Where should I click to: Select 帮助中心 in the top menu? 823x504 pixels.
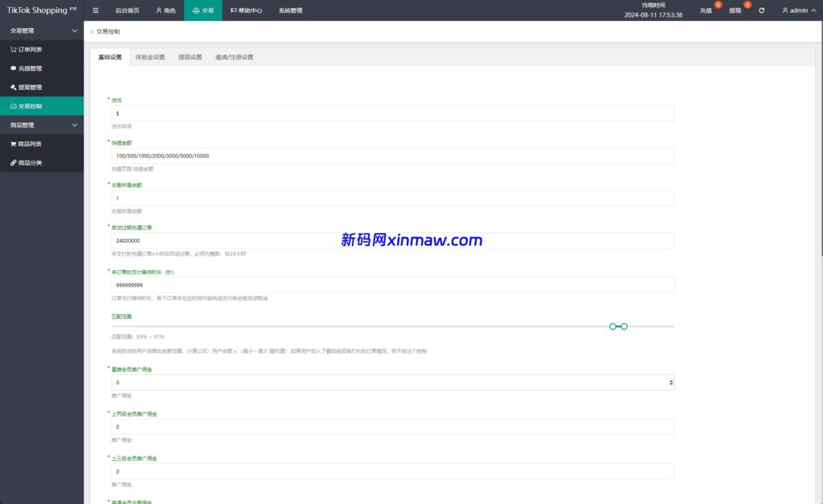pyautogui.click(x=245, y=10)
